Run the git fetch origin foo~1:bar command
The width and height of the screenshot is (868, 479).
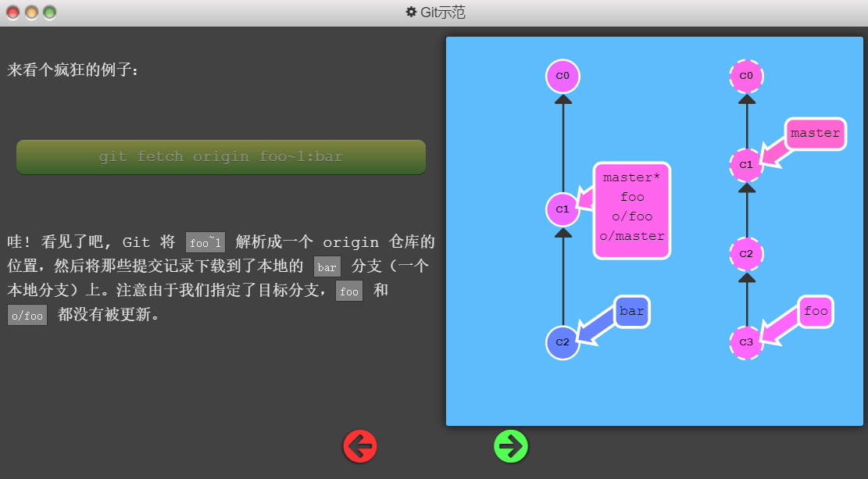point(221,157)
